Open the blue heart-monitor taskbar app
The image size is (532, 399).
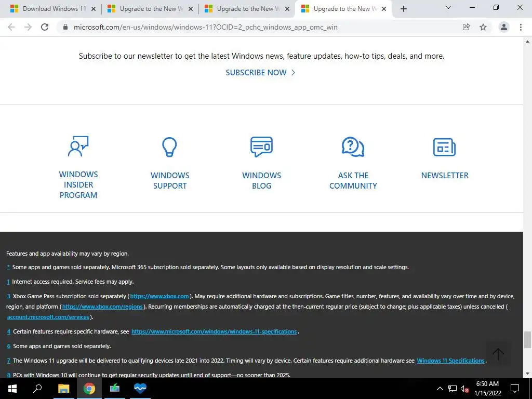(140, 389)
